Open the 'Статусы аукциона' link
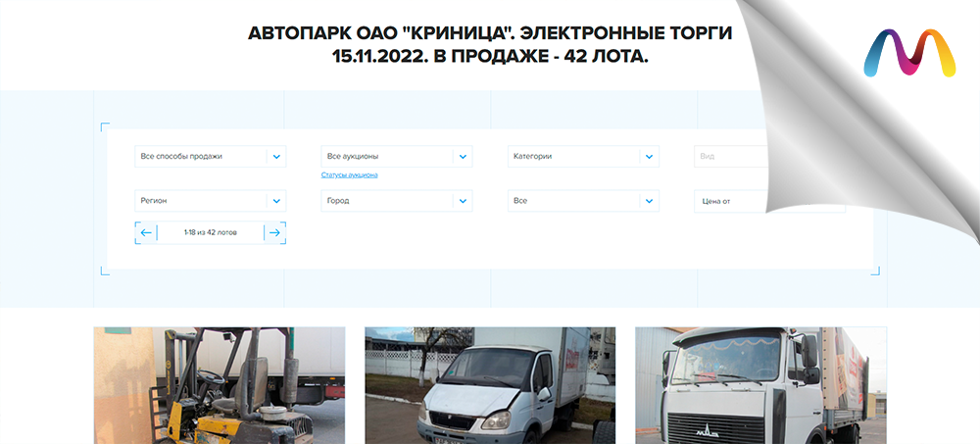 coord(350,175)
